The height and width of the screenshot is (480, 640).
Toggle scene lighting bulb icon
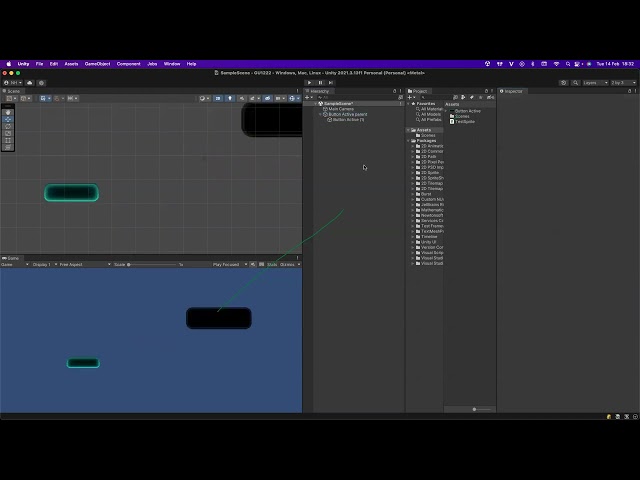230,98
